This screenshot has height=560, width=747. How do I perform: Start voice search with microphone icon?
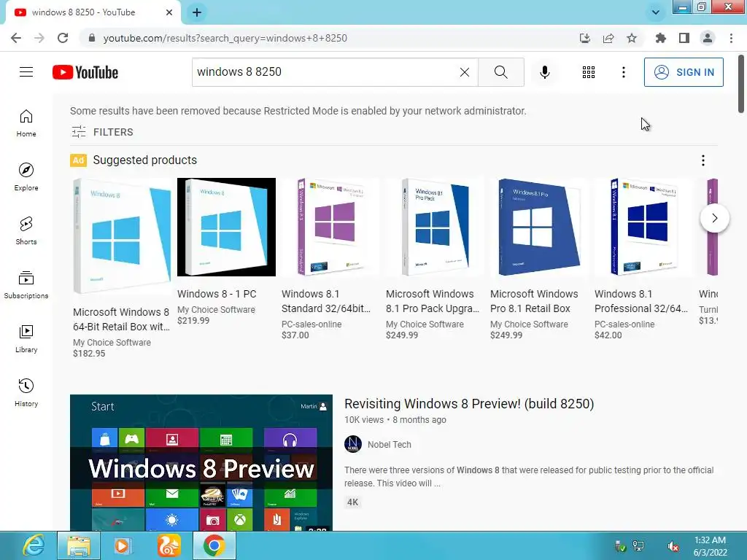(x=544, y=72)
